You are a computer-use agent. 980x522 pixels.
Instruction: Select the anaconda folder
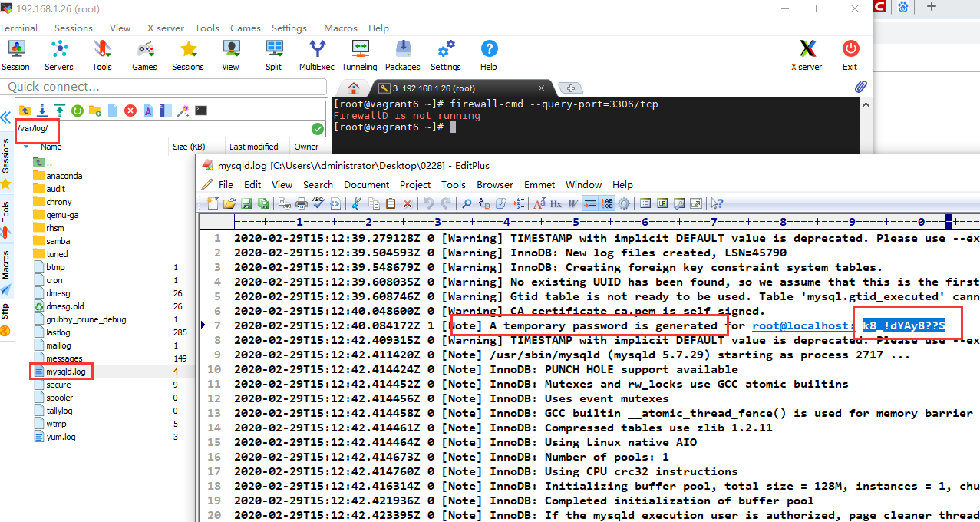(x=64, y=176)
